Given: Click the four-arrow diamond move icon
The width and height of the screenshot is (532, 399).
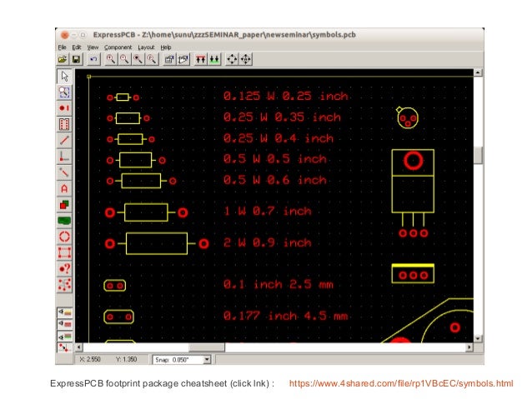Looking at the screenshot, I should [x=232, y=59].
